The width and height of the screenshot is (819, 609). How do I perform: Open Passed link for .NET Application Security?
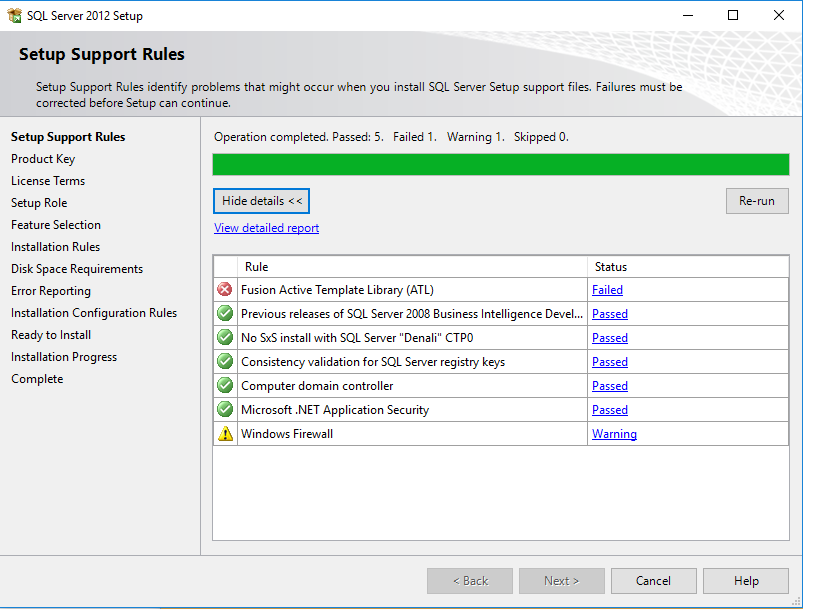pos(610,410)
